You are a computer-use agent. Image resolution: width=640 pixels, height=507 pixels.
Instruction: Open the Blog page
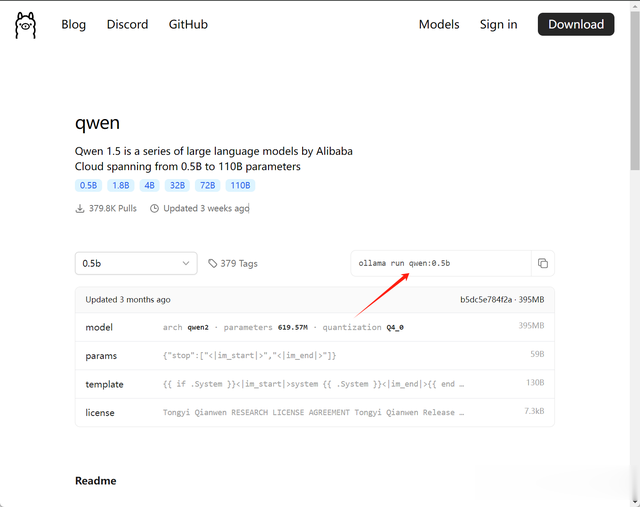(73, 24)
